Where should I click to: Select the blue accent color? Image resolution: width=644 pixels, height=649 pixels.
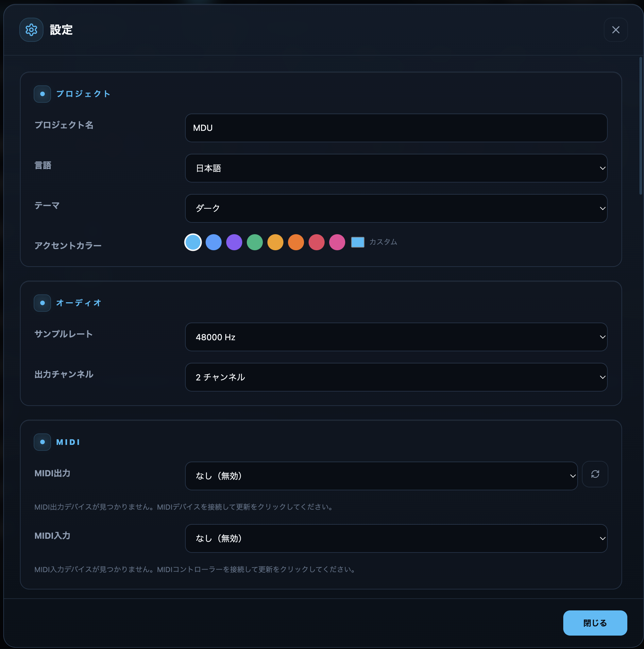[x=213, y=242]
